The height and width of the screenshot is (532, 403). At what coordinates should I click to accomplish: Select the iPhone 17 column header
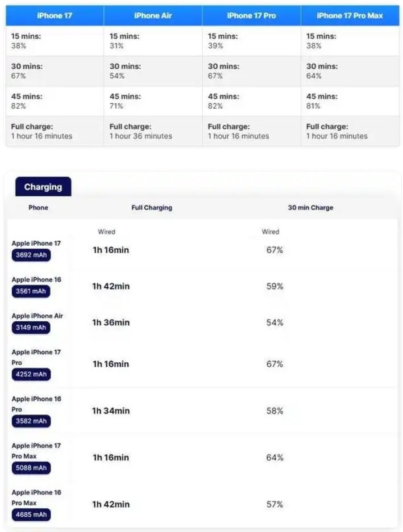click(55, 15)
